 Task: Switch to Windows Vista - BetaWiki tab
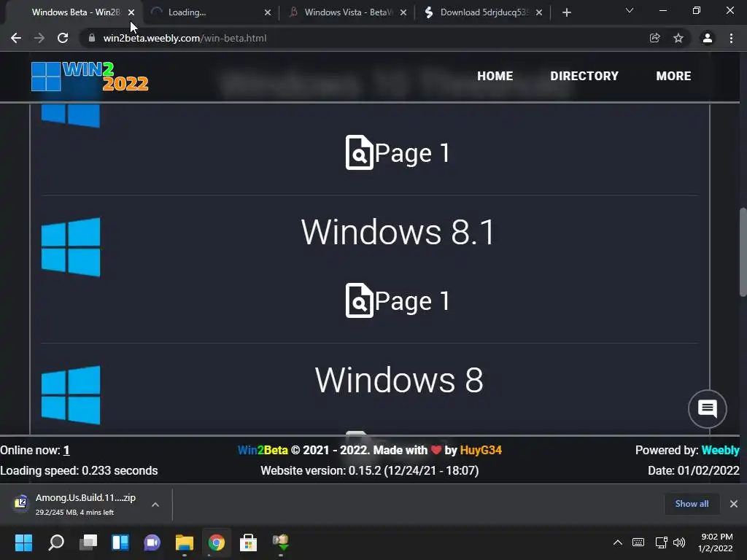[x=347, y=12]
